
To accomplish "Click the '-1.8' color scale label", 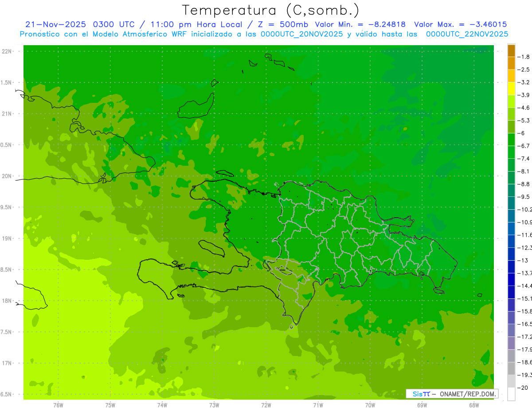I will (x=524, y=57).
